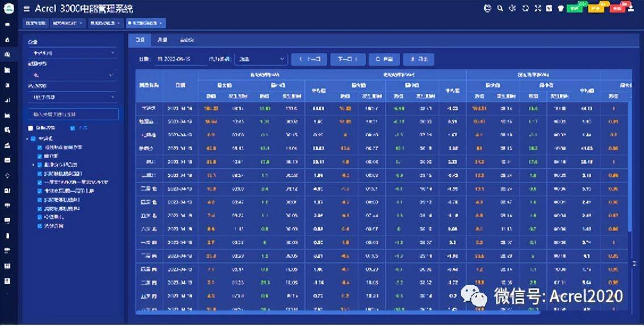Click the white square note icon in the header

pyautogui.click(x=549, y=9)
